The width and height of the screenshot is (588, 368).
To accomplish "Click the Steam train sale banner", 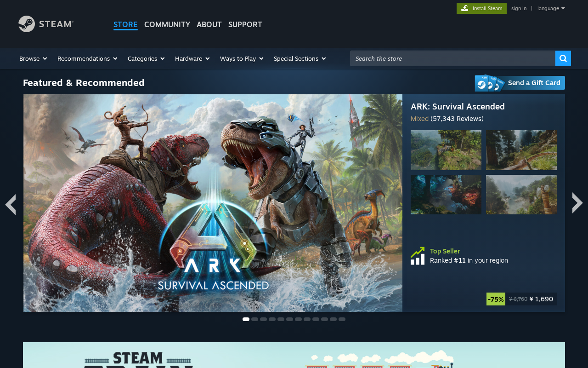I will tap(294, 355).
